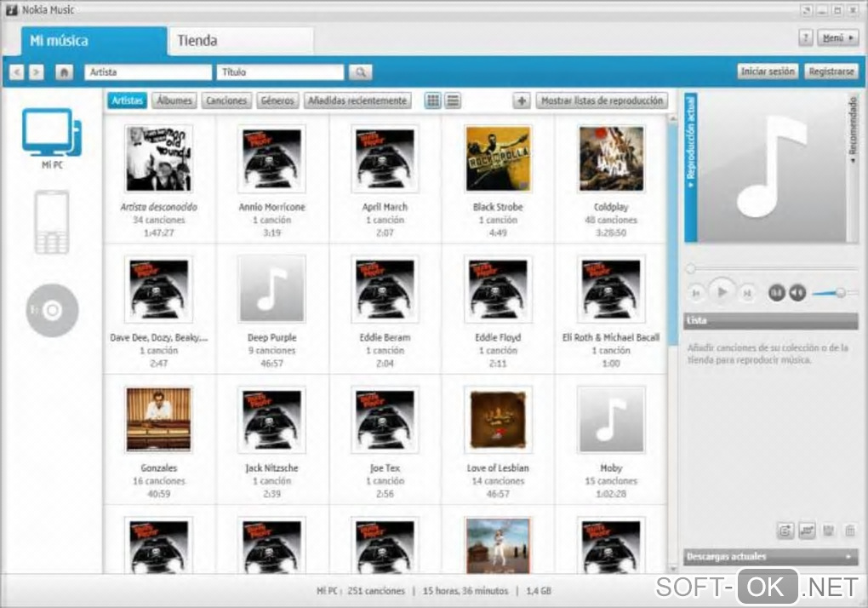This screenshot has height=608, width=868.
Task: Go back with the left arrow button
Action: 17,72
